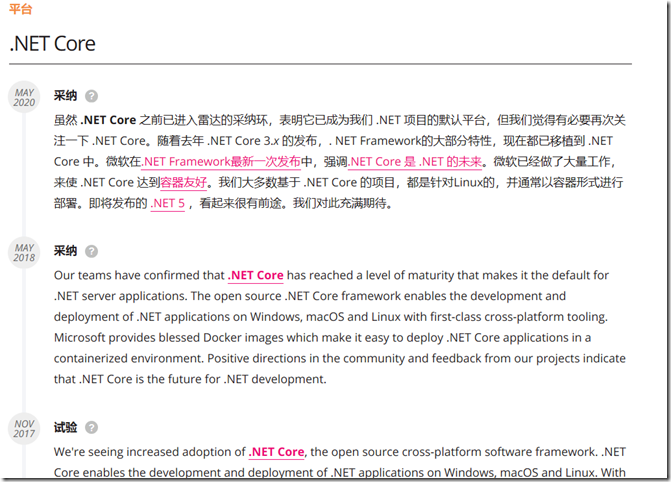The width and height of the screenshot is (671, 482).
Task: Click the 采纳 label of MAY 2018
Action: (65, 250)
